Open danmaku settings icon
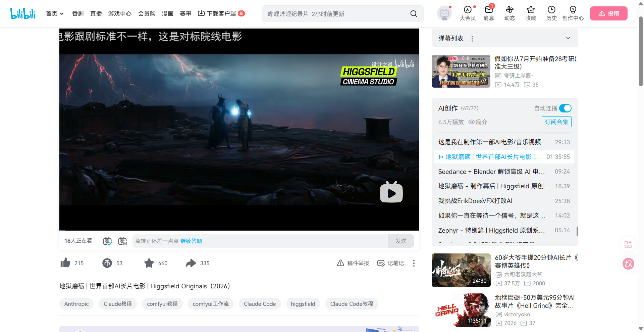 coord(122,241)
